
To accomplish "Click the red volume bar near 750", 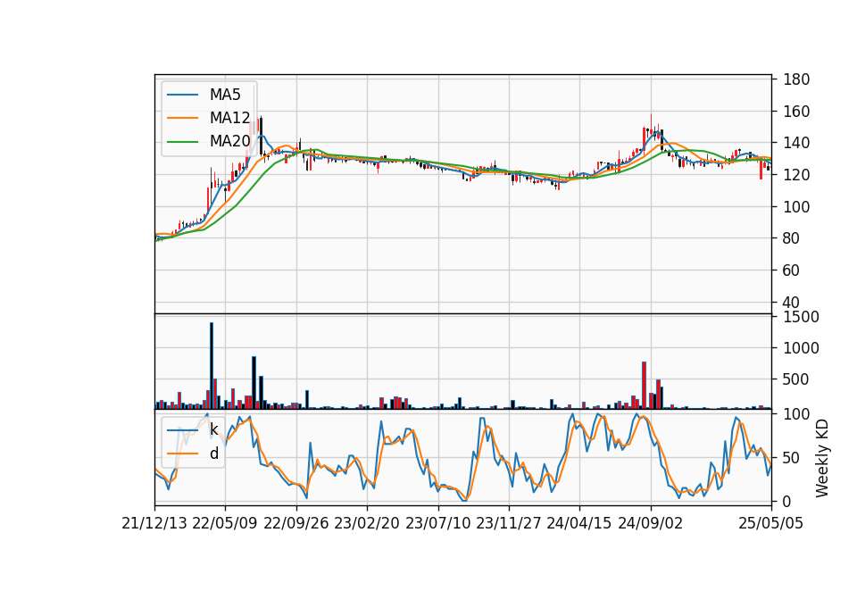I will pos(645,386).
